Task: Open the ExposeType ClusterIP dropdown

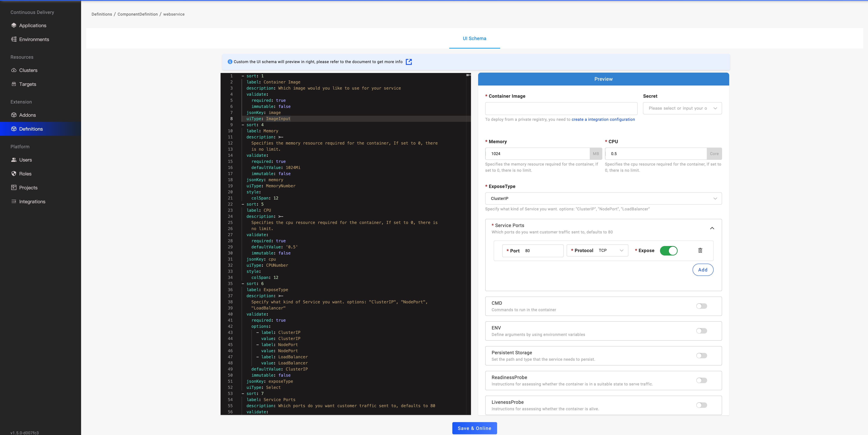Action: (603, 198)
